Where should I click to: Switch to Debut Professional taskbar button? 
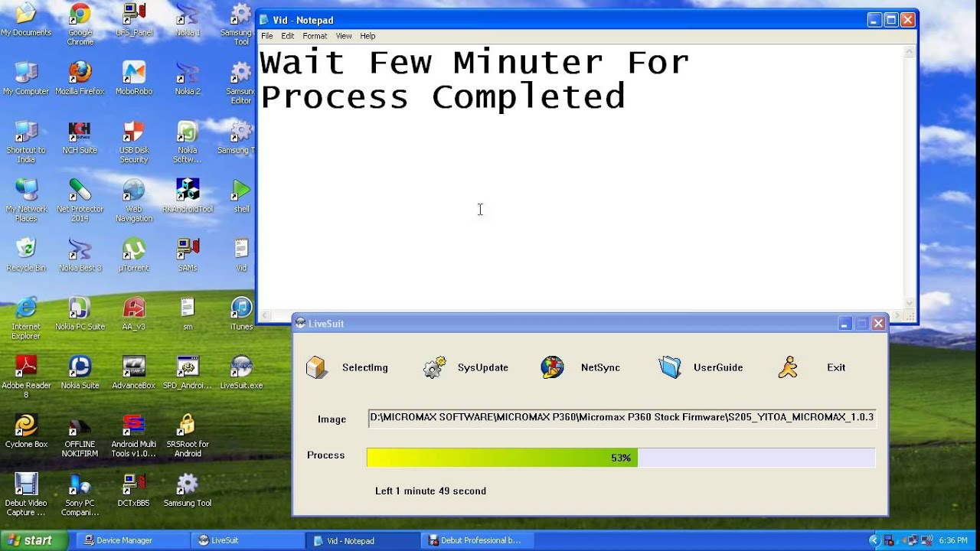coord(476,540)
